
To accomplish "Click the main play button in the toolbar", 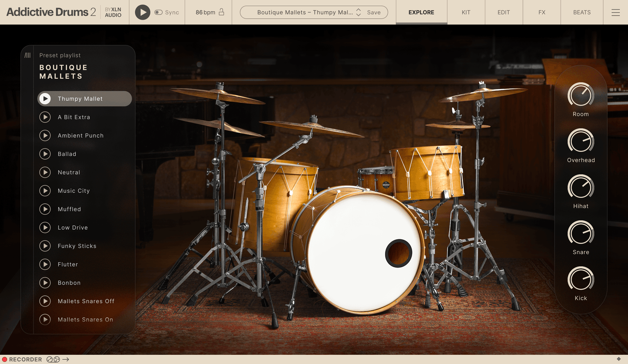I will [142, 12].
